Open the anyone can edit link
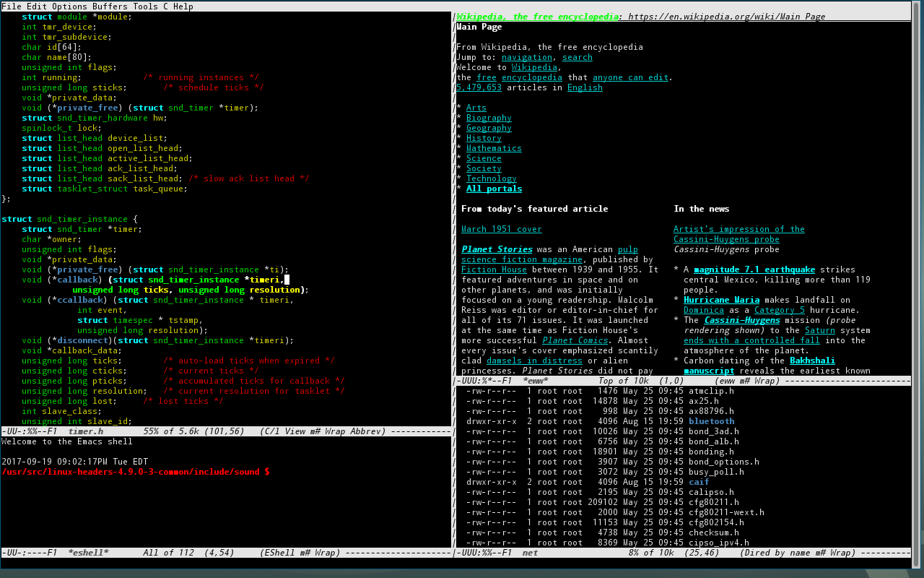The height and width of the screenshot is (578, 924). [x=629, y=77]
